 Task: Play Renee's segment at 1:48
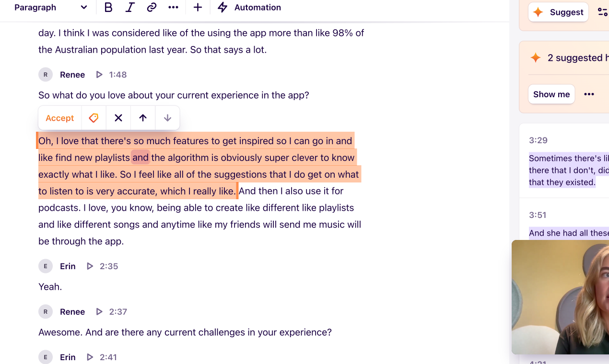coord(99,75)
